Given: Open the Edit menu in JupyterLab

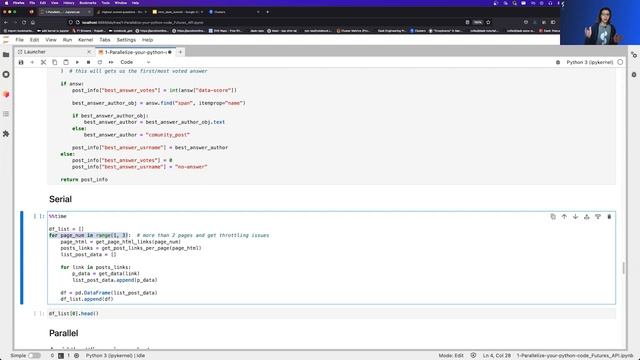Looking at the screenshot, I should point(35,40).
